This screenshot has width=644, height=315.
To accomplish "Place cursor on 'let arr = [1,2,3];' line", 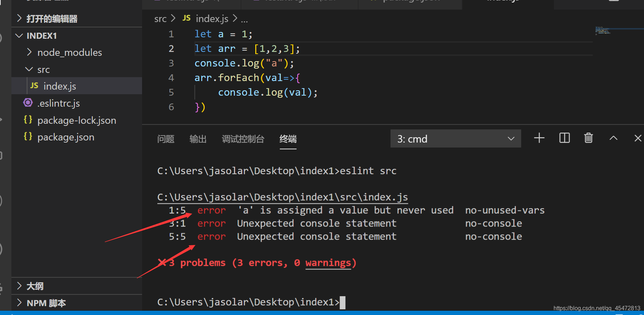I will pyautogui.click(x=247, y=49).
